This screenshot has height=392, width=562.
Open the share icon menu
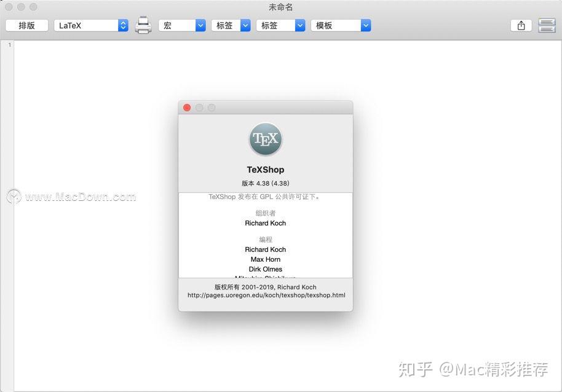[521, 25]
